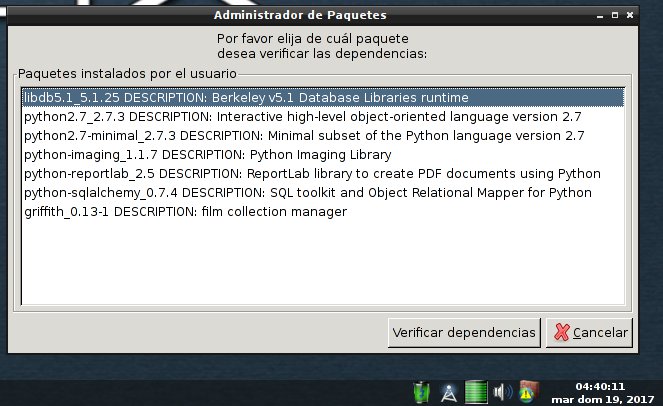Close the Administrador de Paquetes window
This screenshot has width=663, height=406.
(x=630, y=15)
